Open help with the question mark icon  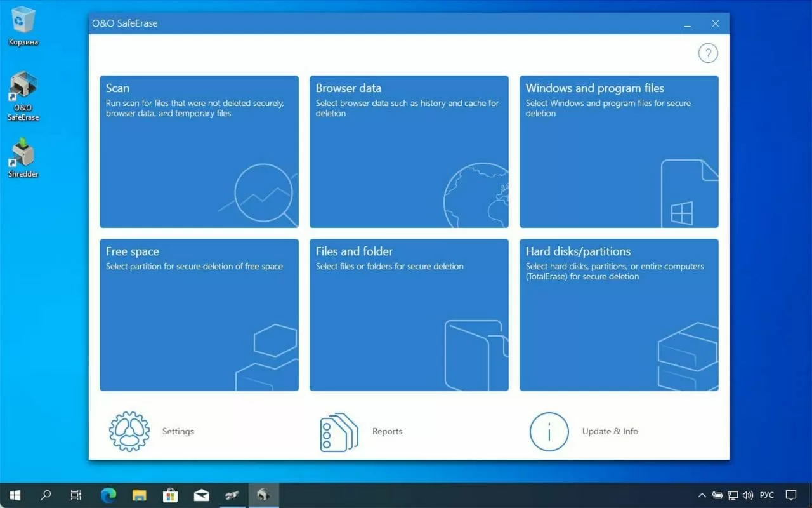(708, 53)
